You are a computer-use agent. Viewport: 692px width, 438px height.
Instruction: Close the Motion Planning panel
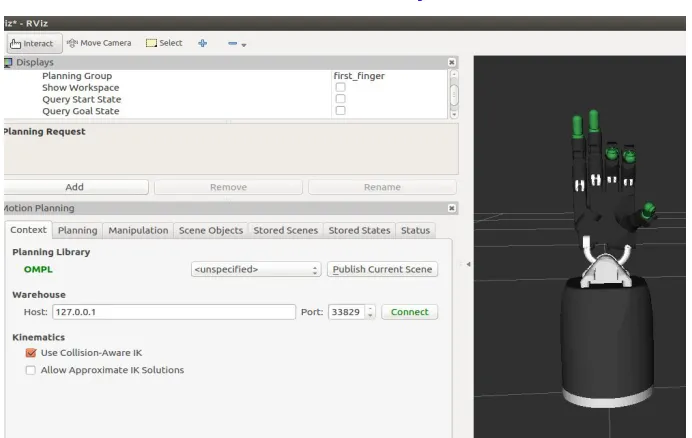click(x=451, y=208)
